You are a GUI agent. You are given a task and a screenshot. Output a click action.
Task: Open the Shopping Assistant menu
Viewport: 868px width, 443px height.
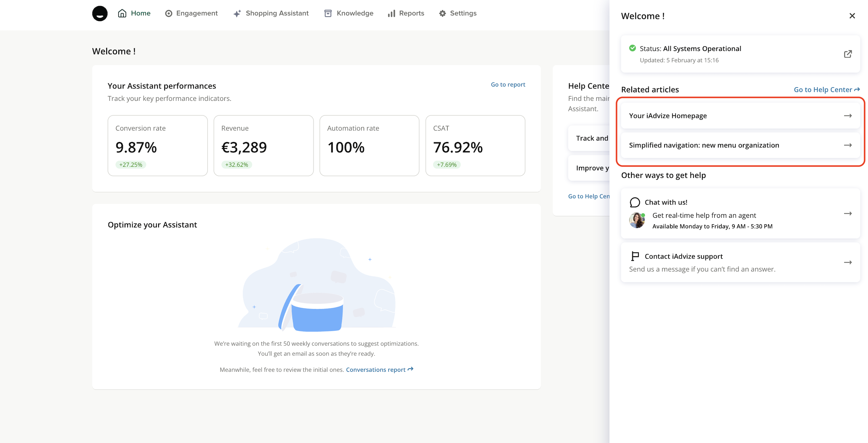[271, 13]
